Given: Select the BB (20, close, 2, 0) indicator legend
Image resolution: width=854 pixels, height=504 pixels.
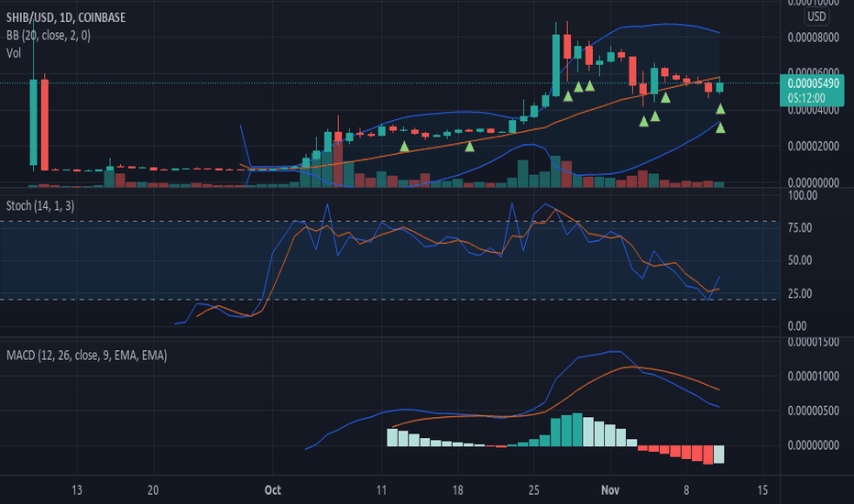Looking at the screenshot, I should click(x=49, y=36).
